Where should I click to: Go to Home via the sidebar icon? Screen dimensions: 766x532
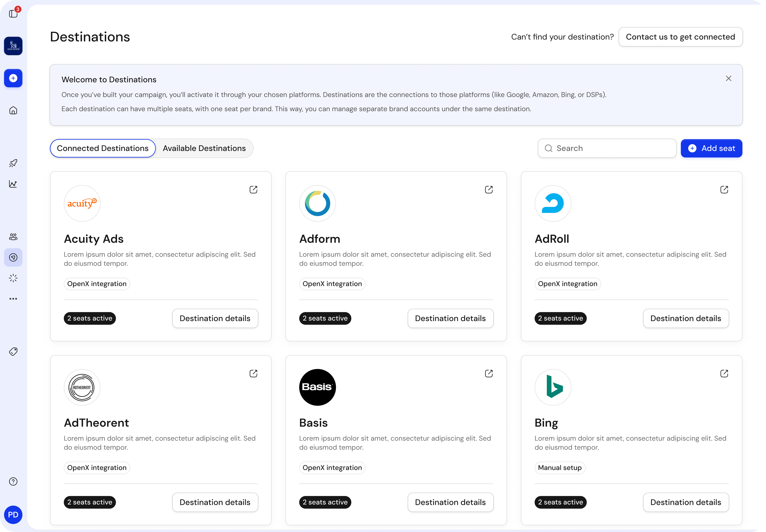[13, 110]
